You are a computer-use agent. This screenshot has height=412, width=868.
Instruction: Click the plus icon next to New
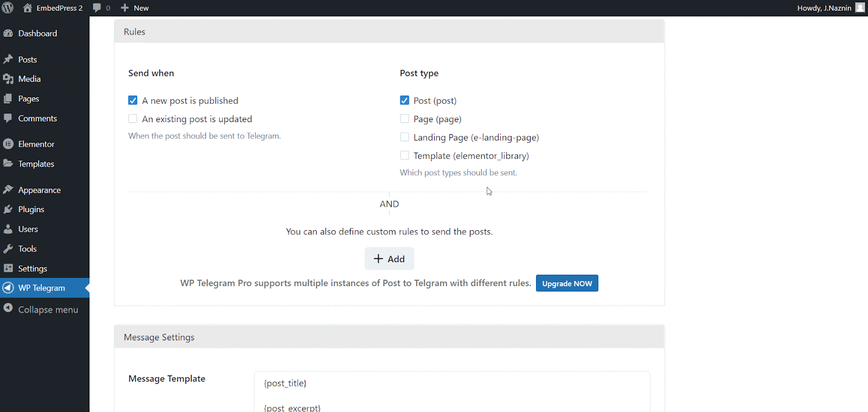(125, 8)
